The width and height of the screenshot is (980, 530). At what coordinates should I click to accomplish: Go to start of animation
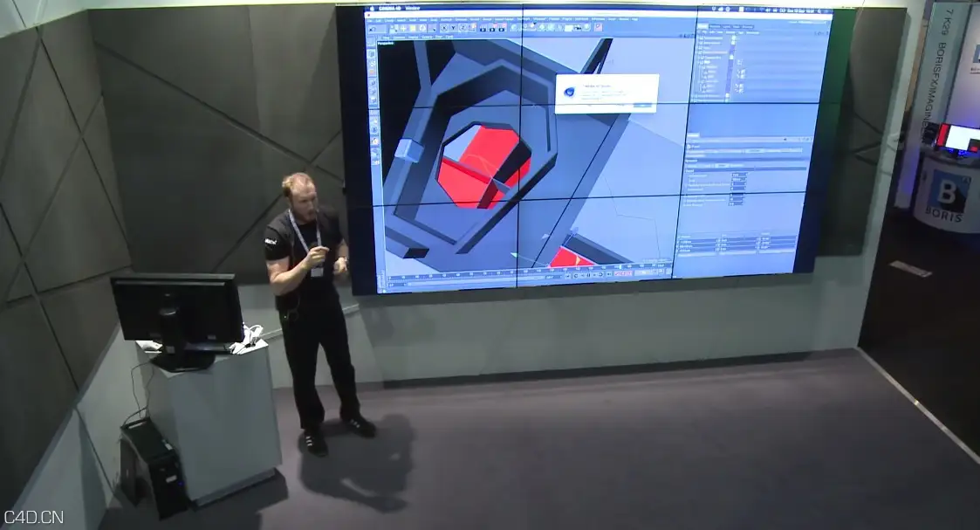coord(567,276)
